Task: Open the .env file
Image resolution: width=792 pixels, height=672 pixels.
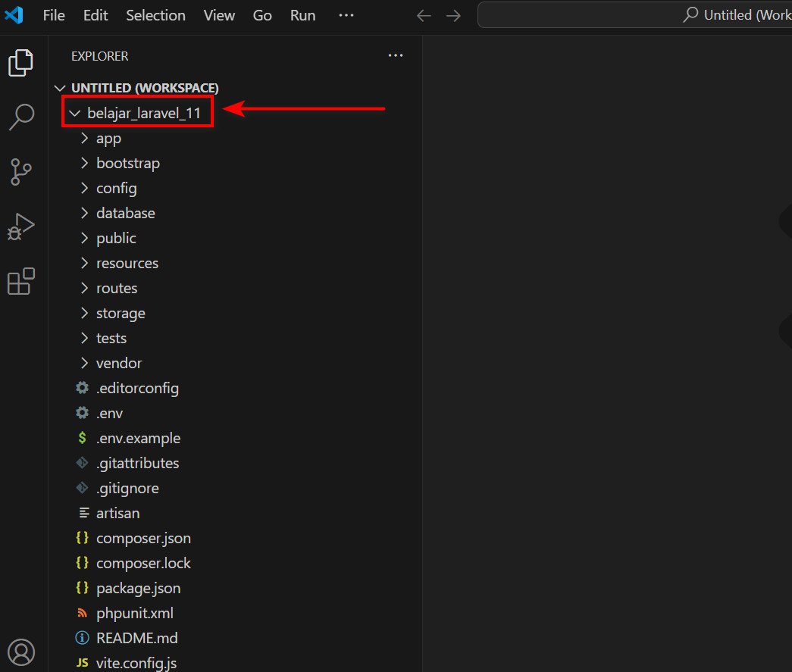Action: [x=110, y=413]
